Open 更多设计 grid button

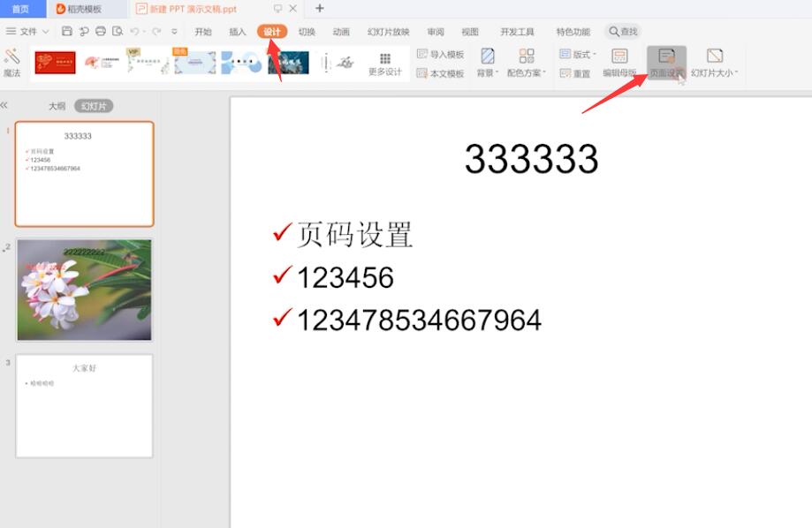[x=384, y=64]
